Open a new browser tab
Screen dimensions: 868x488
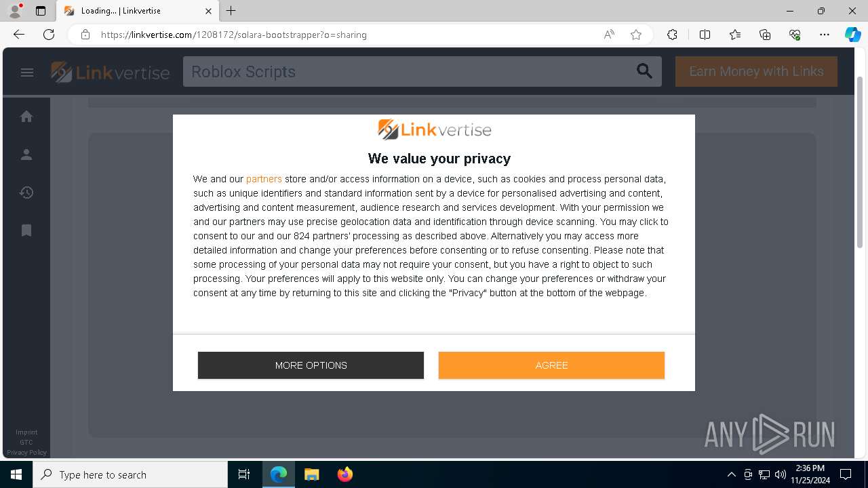[231, 11]
